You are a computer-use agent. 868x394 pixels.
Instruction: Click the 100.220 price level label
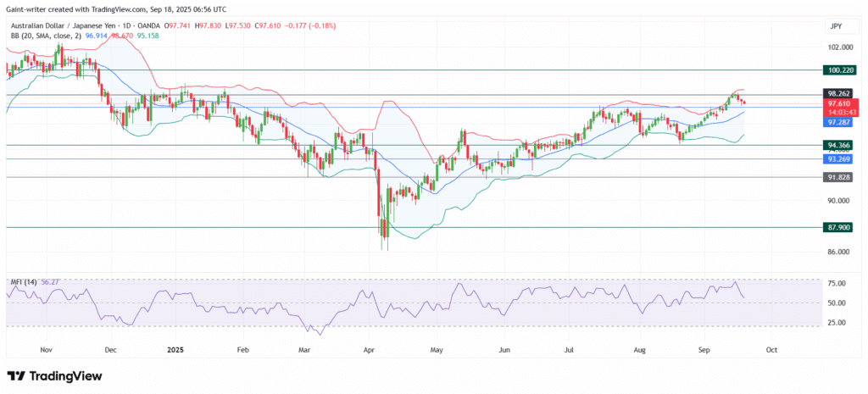tap(841, 70)
